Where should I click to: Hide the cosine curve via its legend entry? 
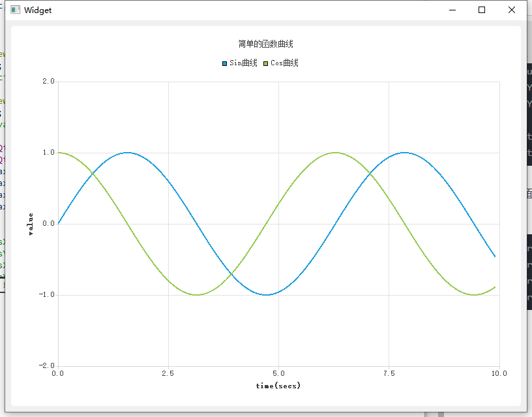point(277,63)
